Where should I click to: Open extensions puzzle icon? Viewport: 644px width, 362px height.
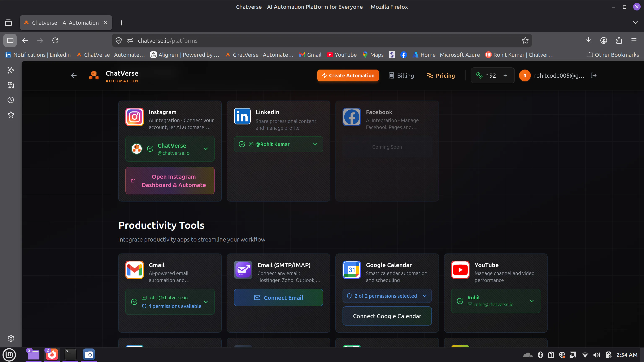pyautogui.click(x=619, y=40)
